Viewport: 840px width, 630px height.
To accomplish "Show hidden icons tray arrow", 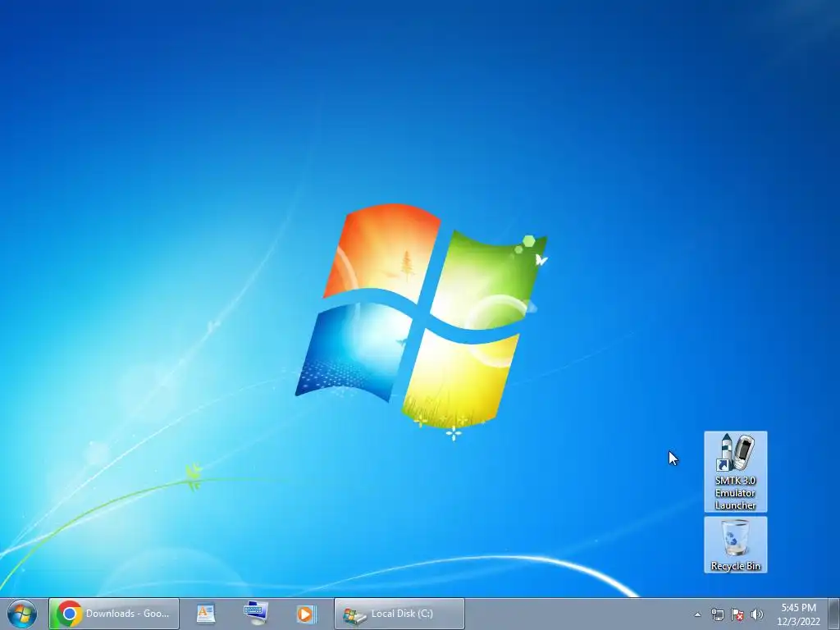I will [x=697, y=614].
